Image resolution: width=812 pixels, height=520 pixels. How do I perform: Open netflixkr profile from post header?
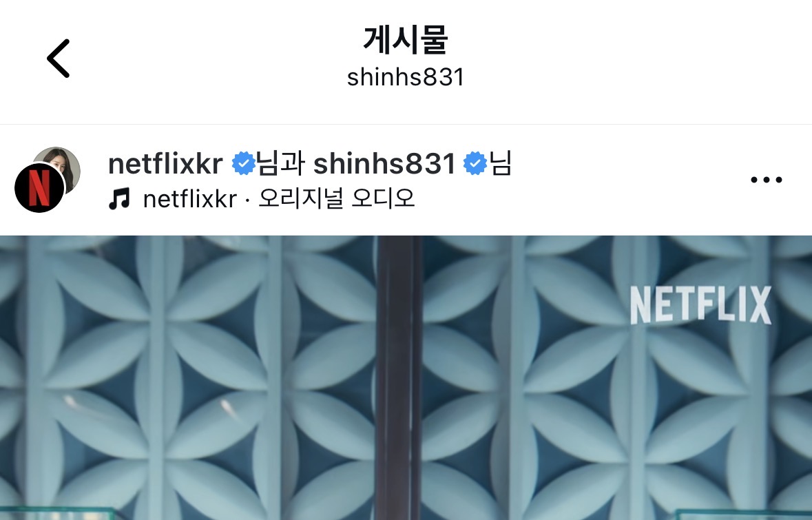pos(166,164)
